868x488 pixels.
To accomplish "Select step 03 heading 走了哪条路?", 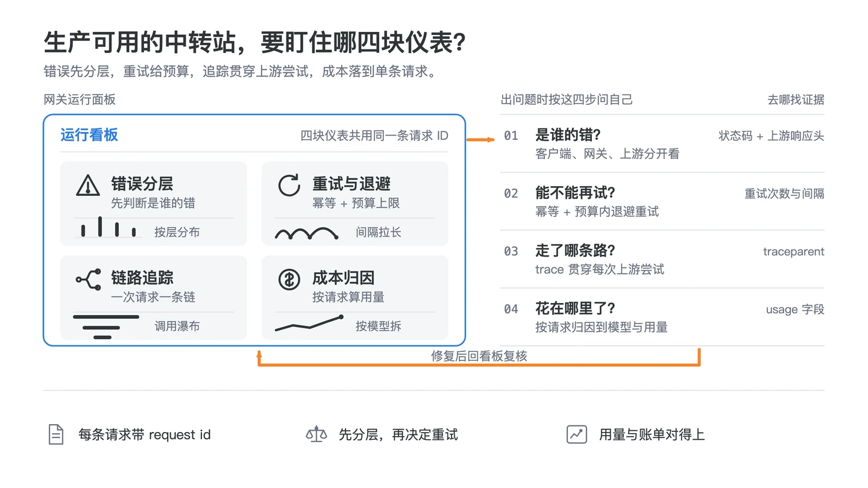I will click(x=575, y=251).
